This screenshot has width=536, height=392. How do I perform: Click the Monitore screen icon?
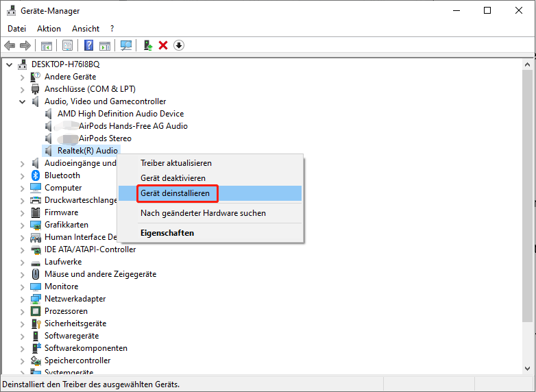click(36, 286)
